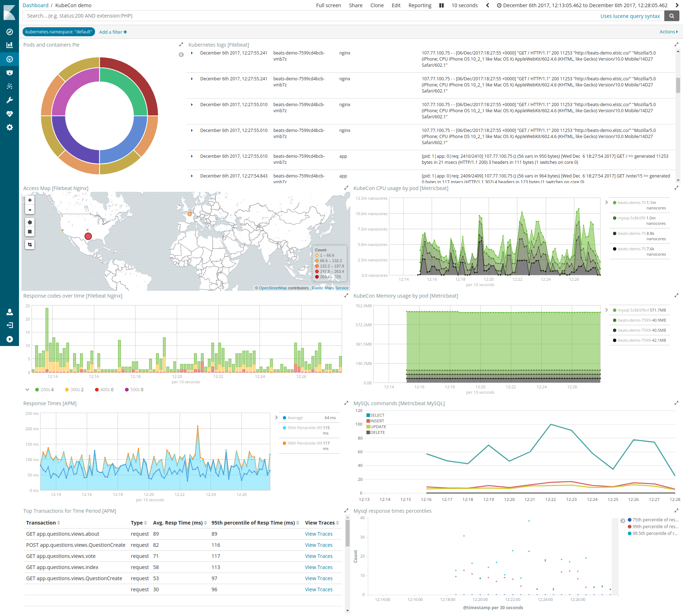
Task: Toggle the 400s legend series
Action: click(x=104, y=390)
